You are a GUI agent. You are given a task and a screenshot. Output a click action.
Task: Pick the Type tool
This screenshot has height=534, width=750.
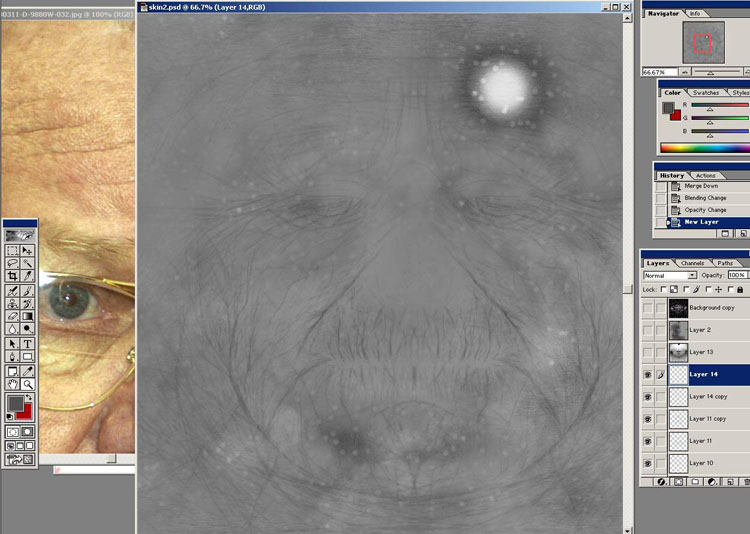pos(27,343)
